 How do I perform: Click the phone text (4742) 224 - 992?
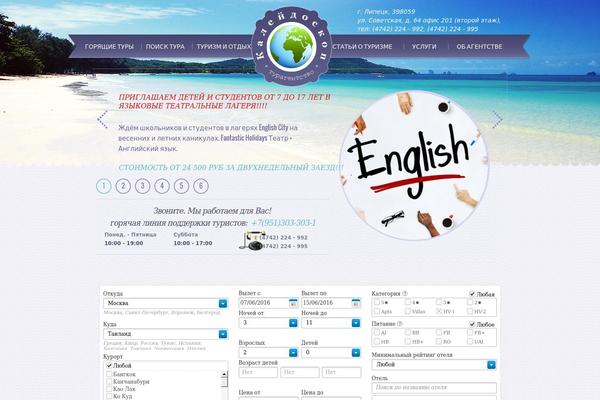[284, 237]
